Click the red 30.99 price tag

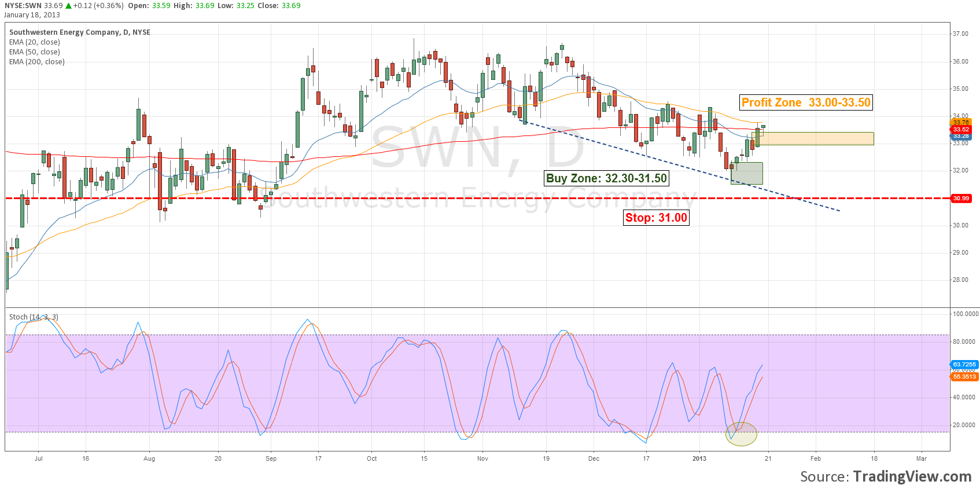961,199
